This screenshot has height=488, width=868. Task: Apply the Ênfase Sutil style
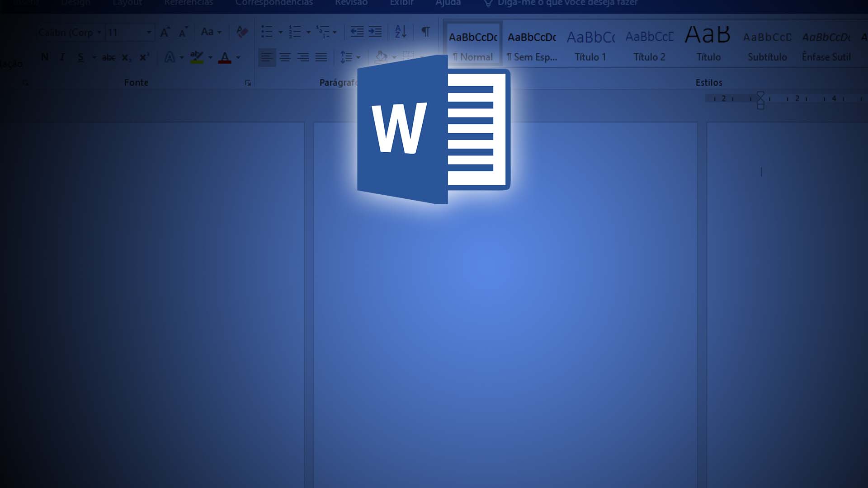[826, 45]
